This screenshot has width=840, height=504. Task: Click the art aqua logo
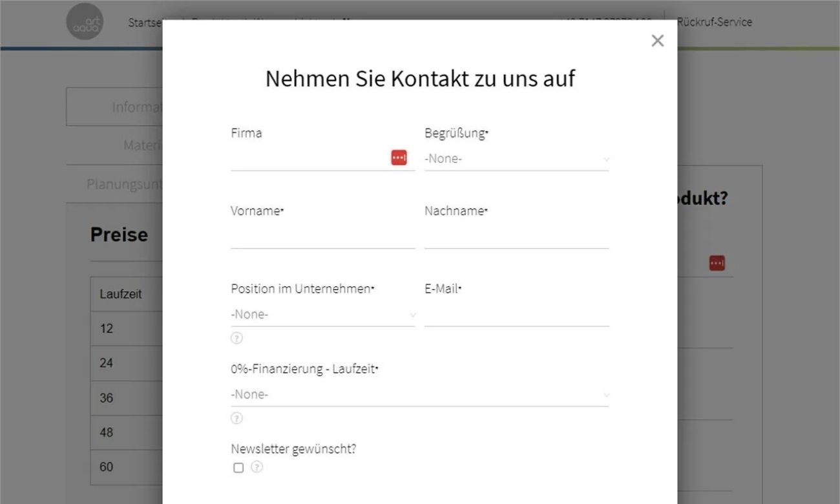[x=85, y=23]
